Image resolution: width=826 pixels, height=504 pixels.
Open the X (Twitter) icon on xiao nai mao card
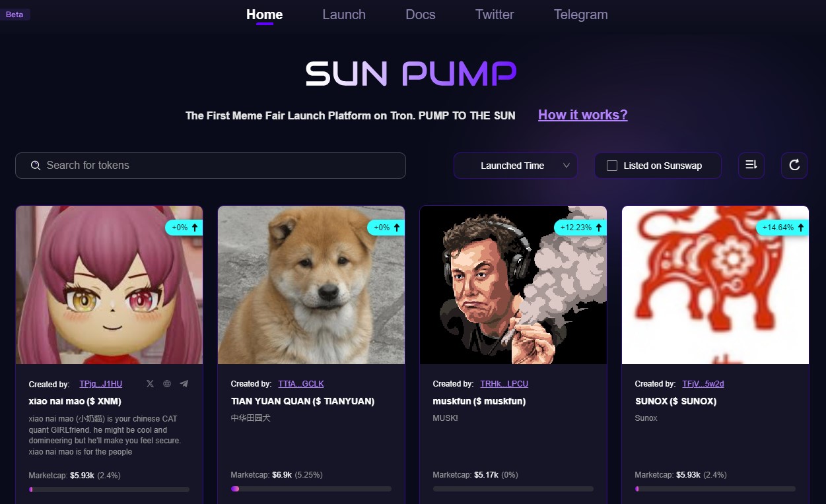coord(150,383)
